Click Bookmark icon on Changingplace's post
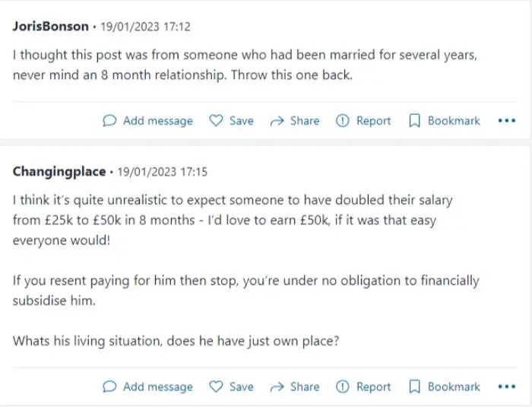 pyautogui.click(x=414, y=386)
